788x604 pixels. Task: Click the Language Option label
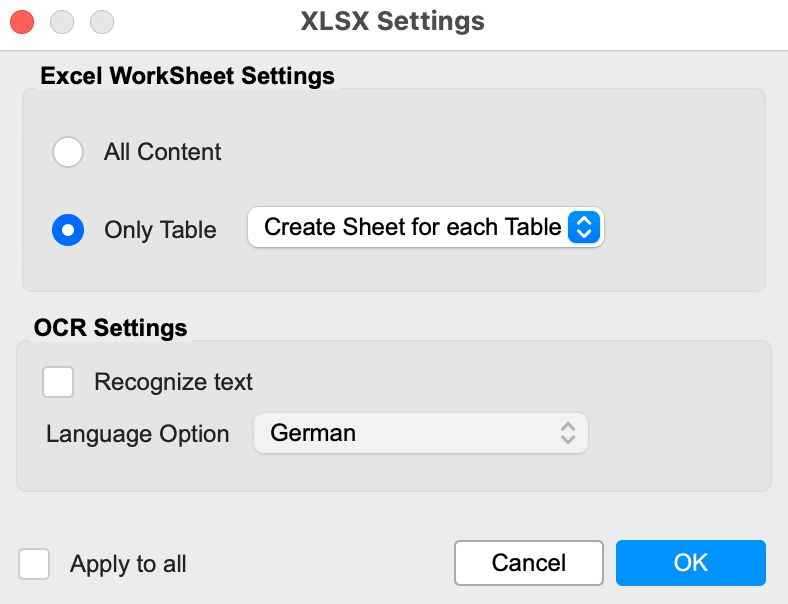tap(138, 434)
